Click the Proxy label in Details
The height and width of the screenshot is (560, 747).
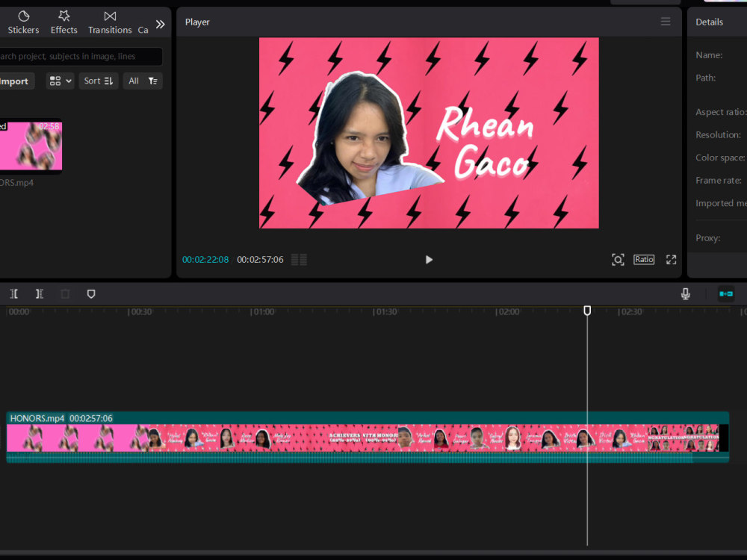tap(708, 238)
